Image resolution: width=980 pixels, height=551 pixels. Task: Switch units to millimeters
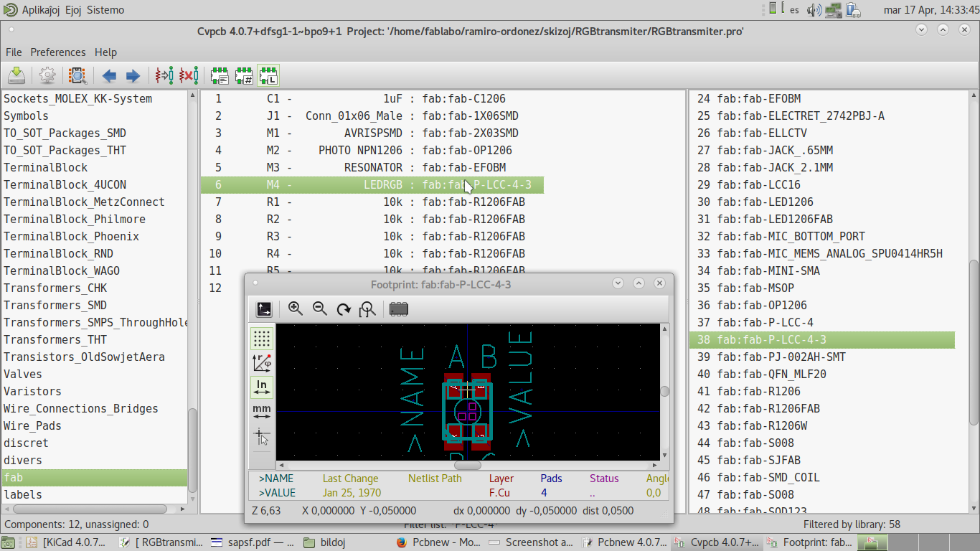(262, 411)
